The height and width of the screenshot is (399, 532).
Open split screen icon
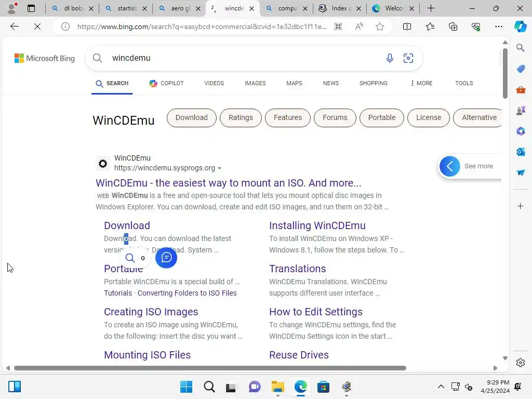click(x=407, y=26)
